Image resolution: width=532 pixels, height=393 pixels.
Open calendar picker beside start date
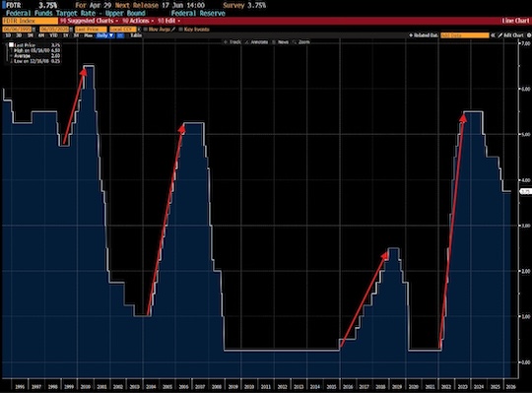point(33,30)
